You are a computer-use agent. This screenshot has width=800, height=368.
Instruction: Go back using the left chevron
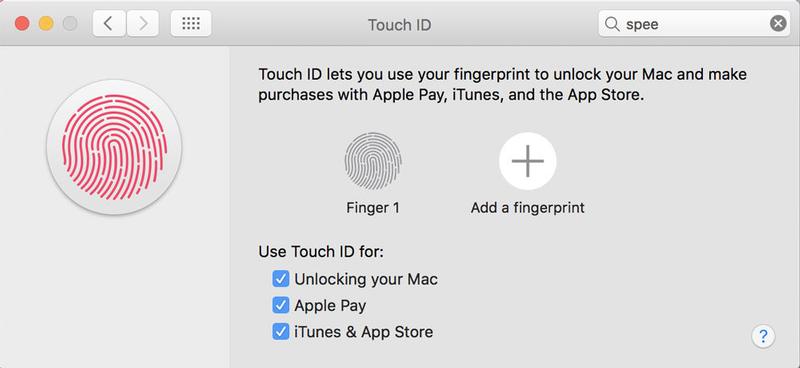(109, 23)
